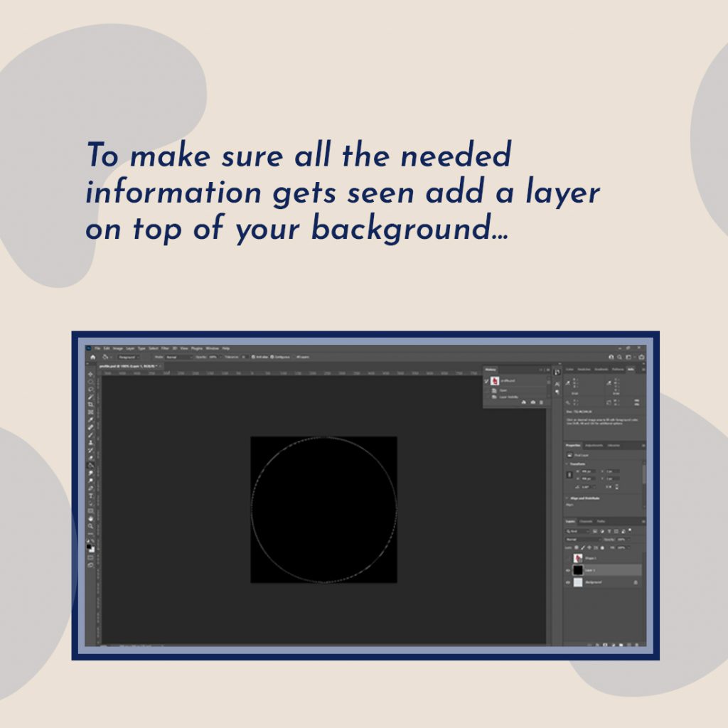
Task: Toggle lock image pixels brush icon
Action: tap(583, 547)
